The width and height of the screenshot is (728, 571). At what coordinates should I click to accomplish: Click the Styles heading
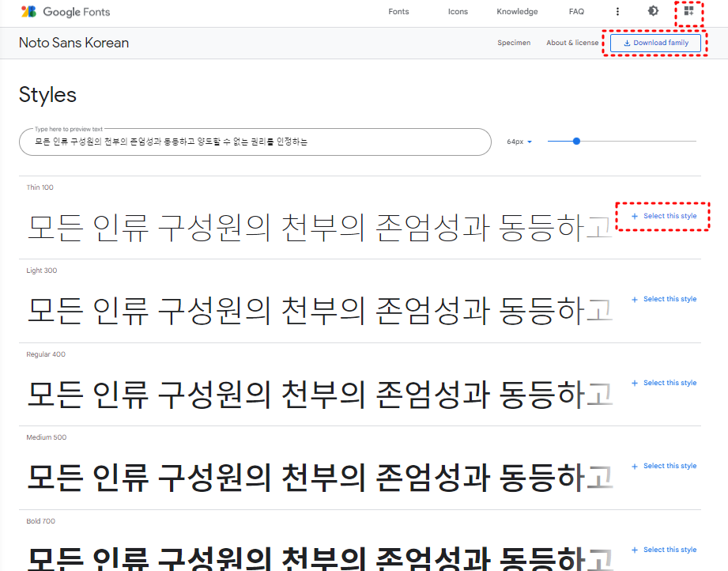[x=47, y=95]
